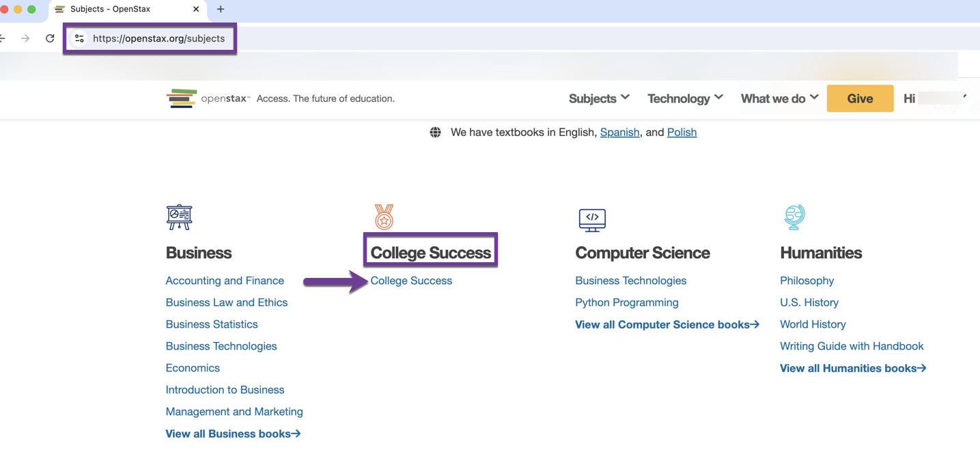
Task: Click the College Success medal icon
Action: click(x=384, y=216)
